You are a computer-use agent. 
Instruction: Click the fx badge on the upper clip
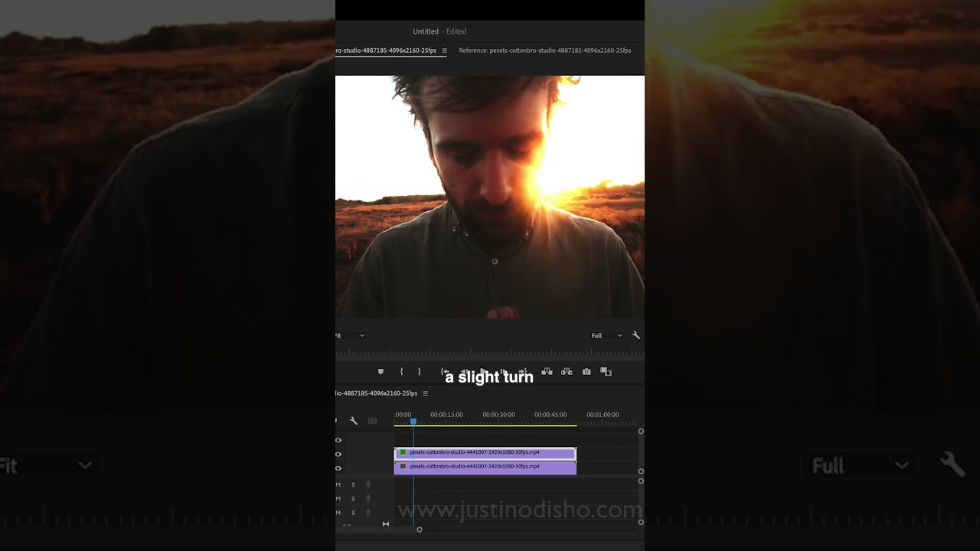click(x=403, y=452)
